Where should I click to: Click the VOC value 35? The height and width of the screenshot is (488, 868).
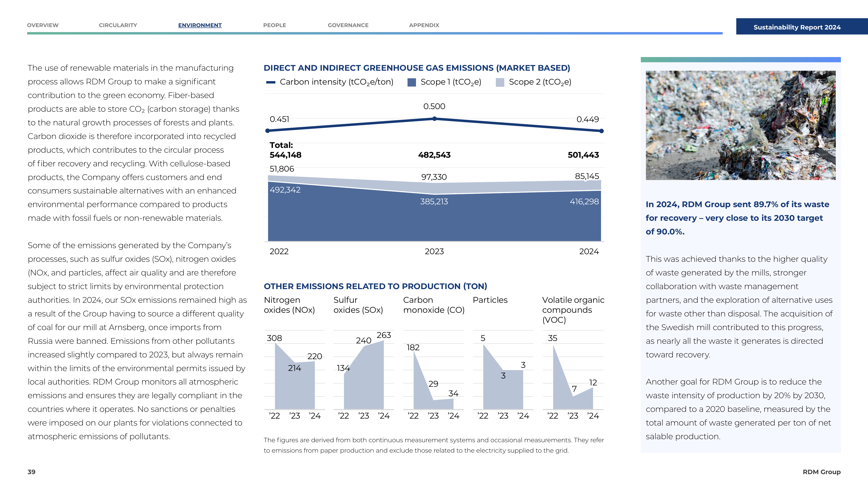click(553, 338)
